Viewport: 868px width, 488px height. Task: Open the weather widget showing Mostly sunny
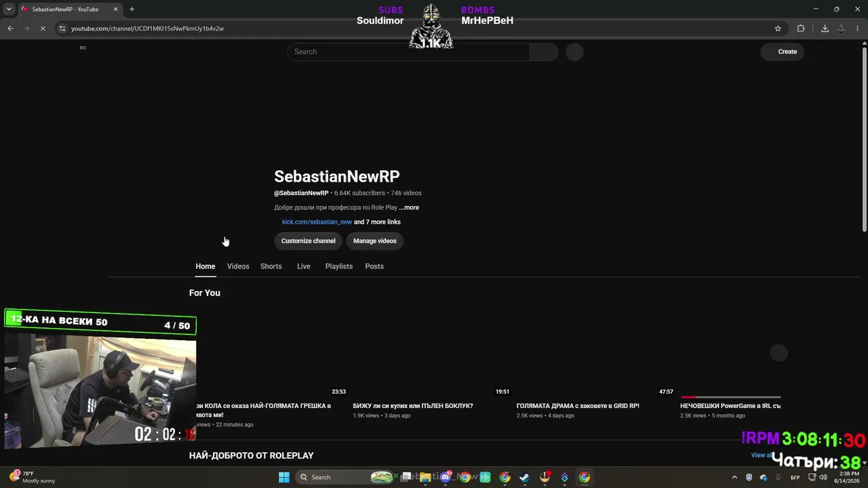(x=32, y=477)
